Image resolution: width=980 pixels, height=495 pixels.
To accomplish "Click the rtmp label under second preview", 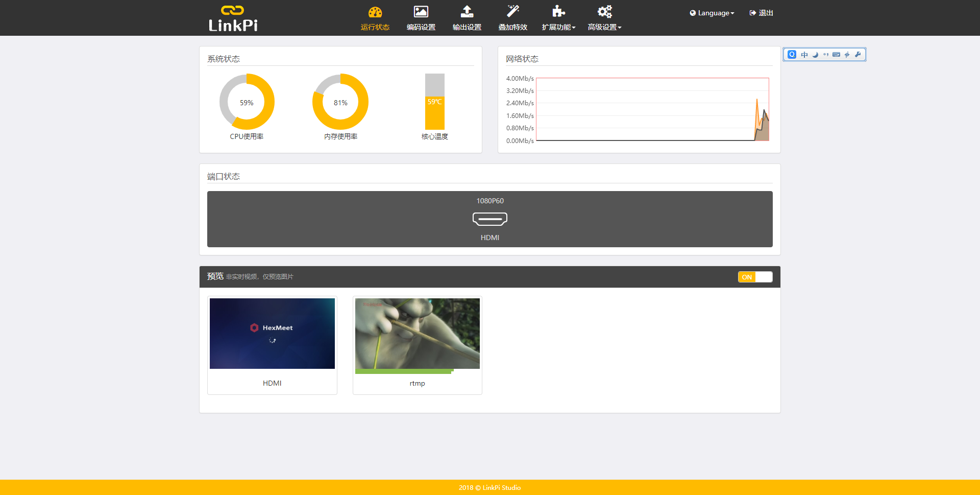I will coord(417,383).
